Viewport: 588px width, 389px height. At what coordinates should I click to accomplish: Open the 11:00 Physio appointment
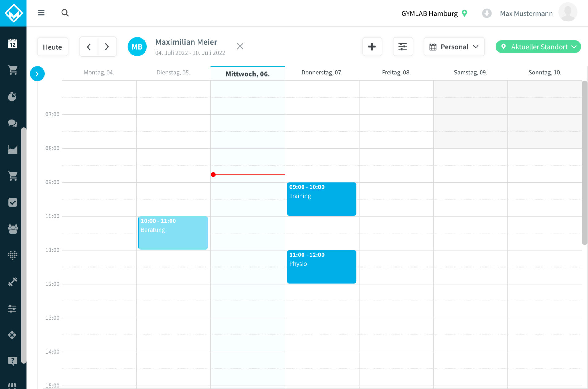[321, 266]
